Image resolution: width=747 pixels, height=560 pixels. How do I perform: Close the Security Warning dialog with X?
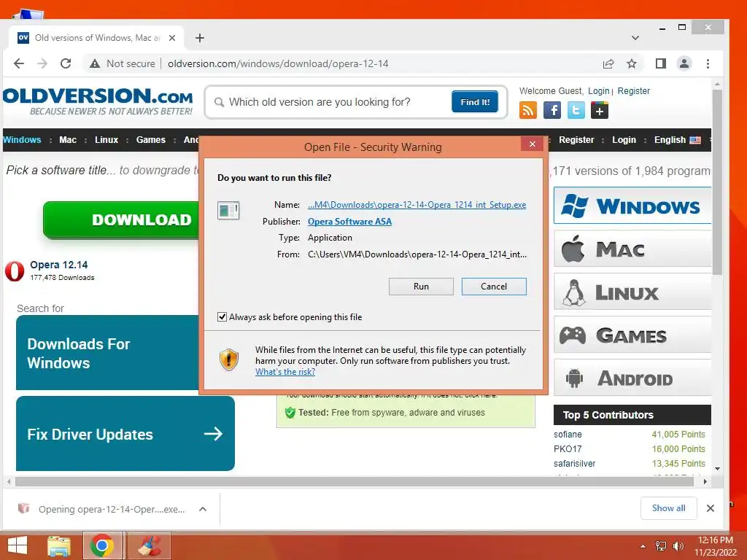pyautogui.click(x=532, y=144)
